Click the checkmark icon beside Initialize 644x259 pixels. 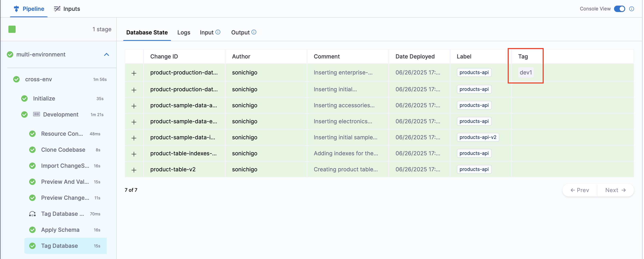[24, 98]
